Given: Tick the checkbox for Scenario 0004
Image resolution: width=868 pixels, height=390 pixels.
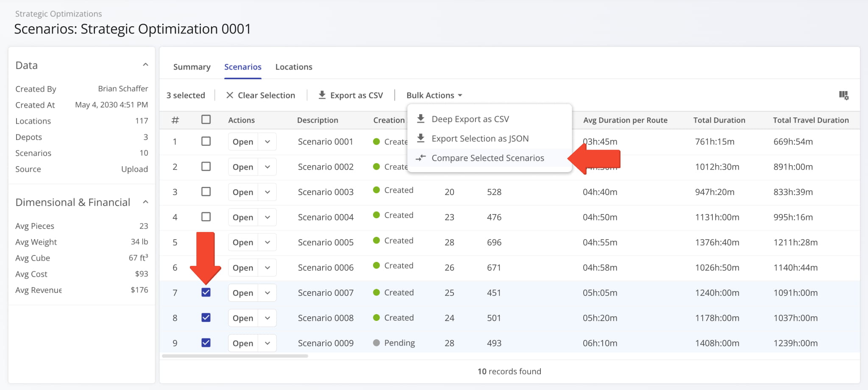Looking at the screenshot, I should [206, 217].
